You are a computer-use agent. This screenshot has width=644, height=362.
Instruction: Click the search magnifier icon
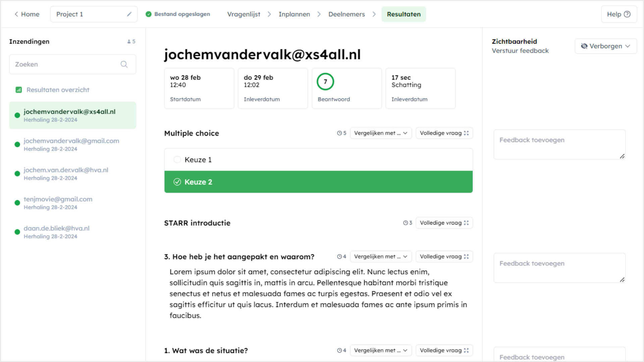point(124,64)
